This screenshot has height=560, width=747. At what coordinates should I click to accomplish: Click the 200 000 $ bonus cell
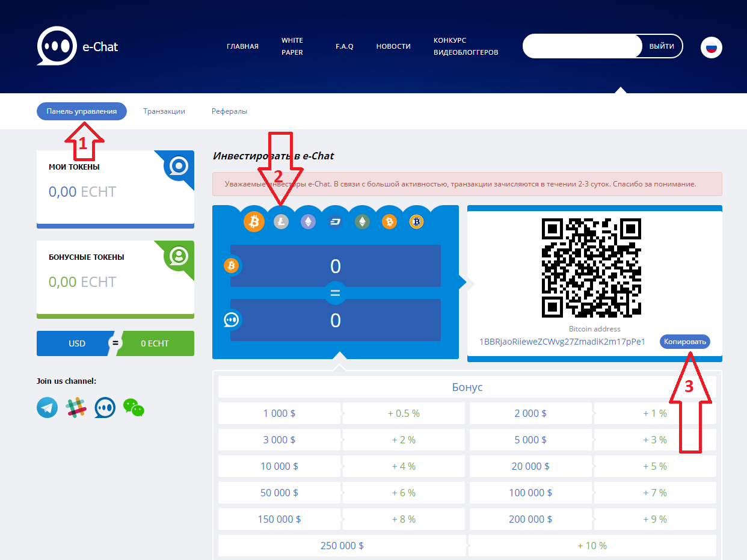coord(530,519)
